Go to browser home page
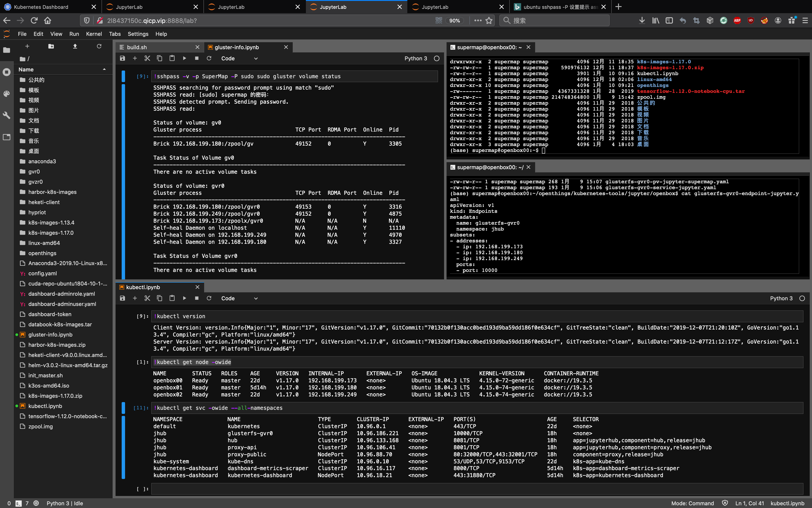Viewport: 812px width, 508px height. (x=48, y=20)
